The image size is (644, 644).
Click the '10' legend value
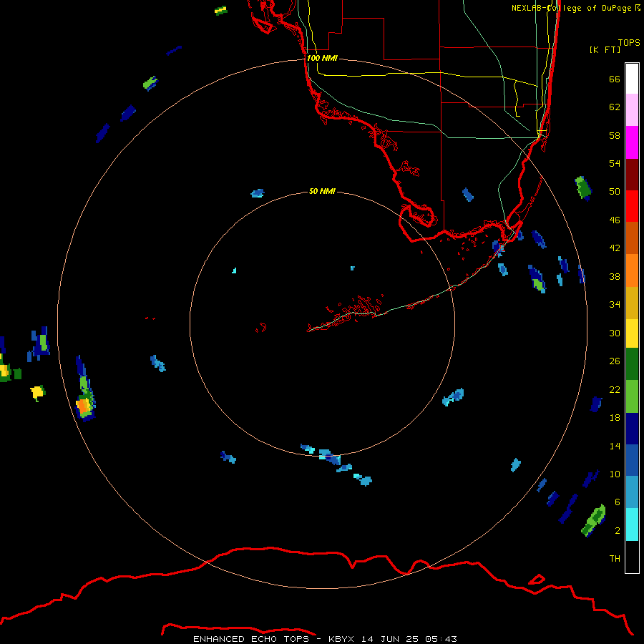[x=615, y=474]
